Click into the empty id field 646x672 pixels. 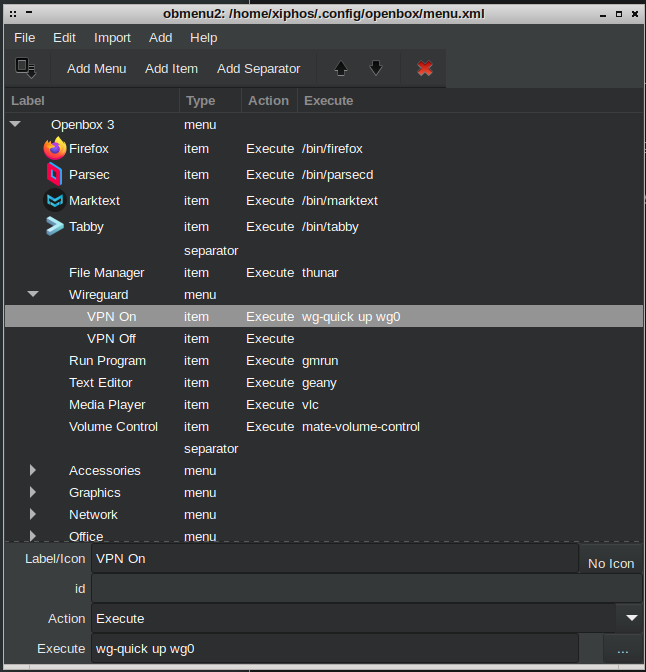click(x=367, y=588)
